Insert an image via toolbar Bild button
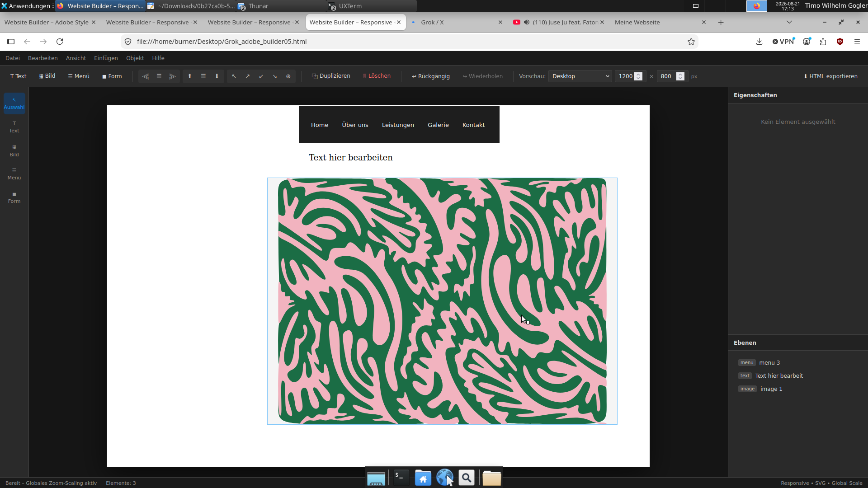Viewport: 868px width, 488px height. [47, 76]
